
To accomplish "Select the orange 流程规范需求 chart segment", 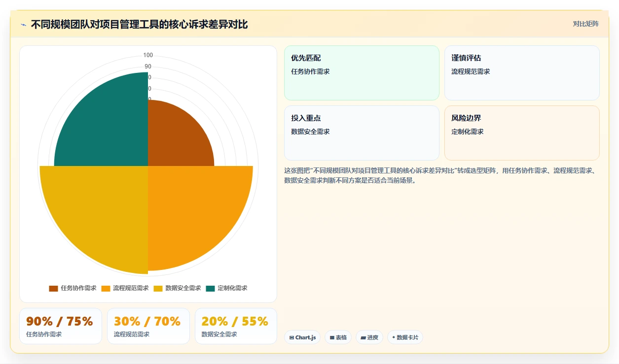I will click(x=192, y=210).
